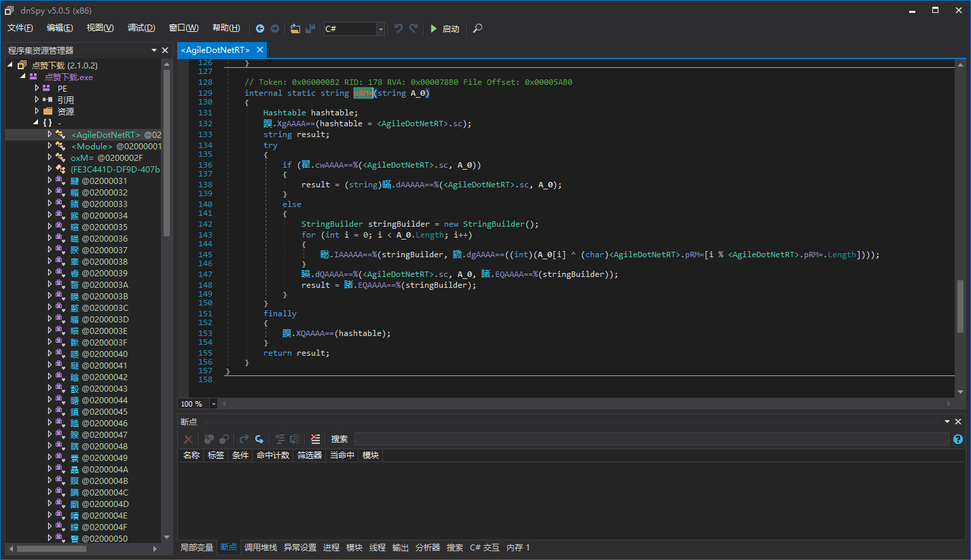This screenshot has width=971, height=560.
Task: Click the search magnifier icon in the toolbar
Action: point(477,29)
